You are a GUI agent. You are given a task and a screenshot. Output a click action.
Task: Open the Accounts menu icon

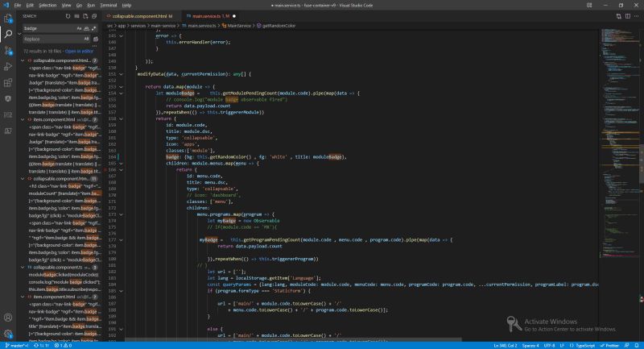(x=8, y=318)
